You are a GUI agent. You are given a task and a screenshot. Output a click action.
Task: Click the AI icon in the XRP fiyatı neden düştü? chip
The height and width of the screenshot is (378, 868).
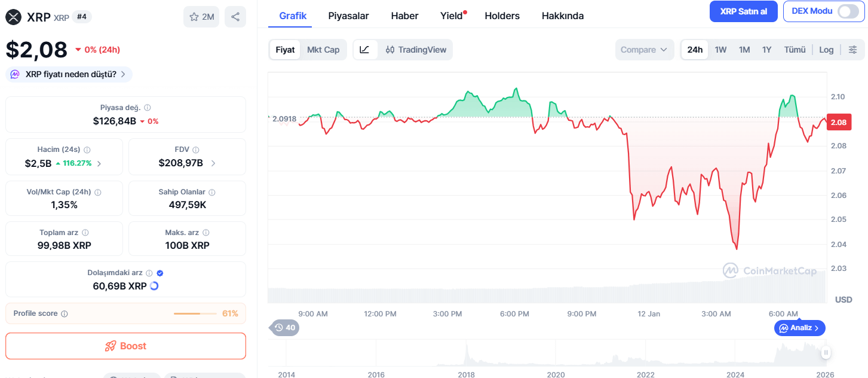(15, 75)
